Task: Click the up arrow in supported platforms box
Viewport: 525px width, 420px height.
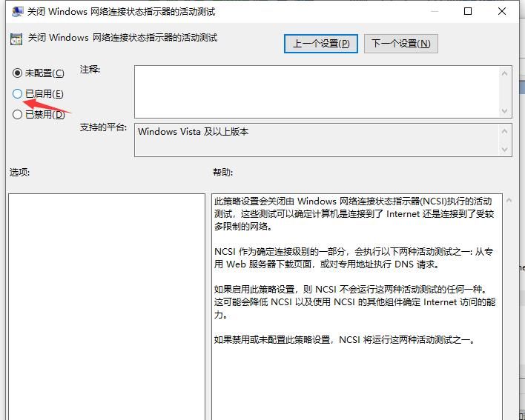Action: (x=505, y=131)
